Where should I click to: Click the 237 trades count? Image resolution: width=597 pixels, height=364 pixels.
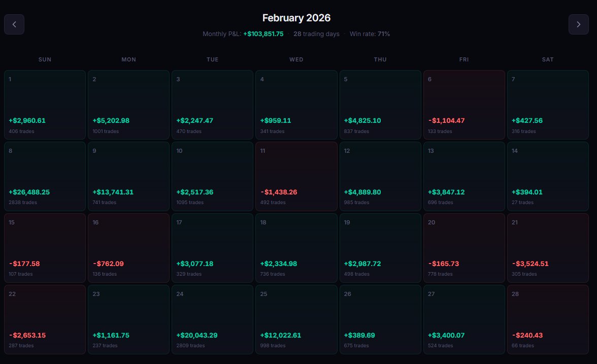pos(105,346)
